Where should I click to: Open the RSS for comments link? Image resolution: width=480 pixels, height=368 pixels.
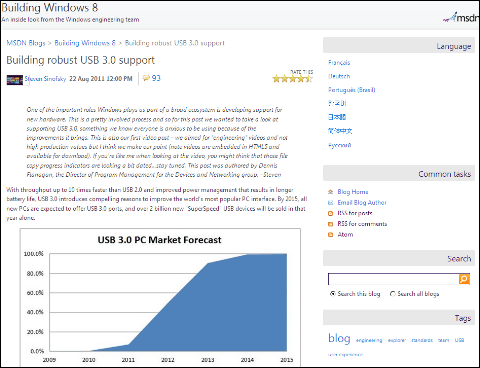[362, 224]
